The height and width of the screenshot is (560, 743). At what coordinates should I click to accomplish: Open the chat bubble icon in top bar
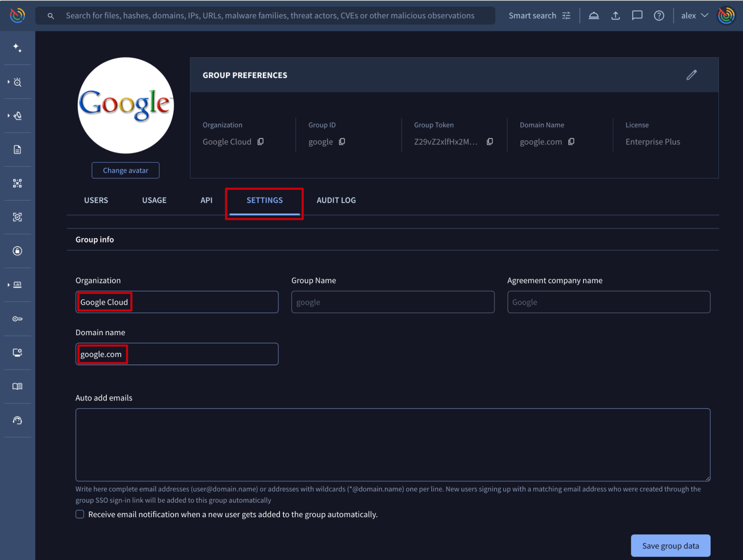point(637,16)
